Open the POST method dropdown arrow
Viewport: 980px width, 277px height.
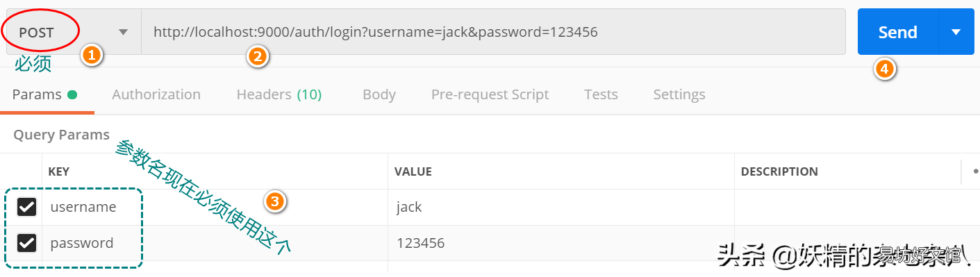[123, 32]
